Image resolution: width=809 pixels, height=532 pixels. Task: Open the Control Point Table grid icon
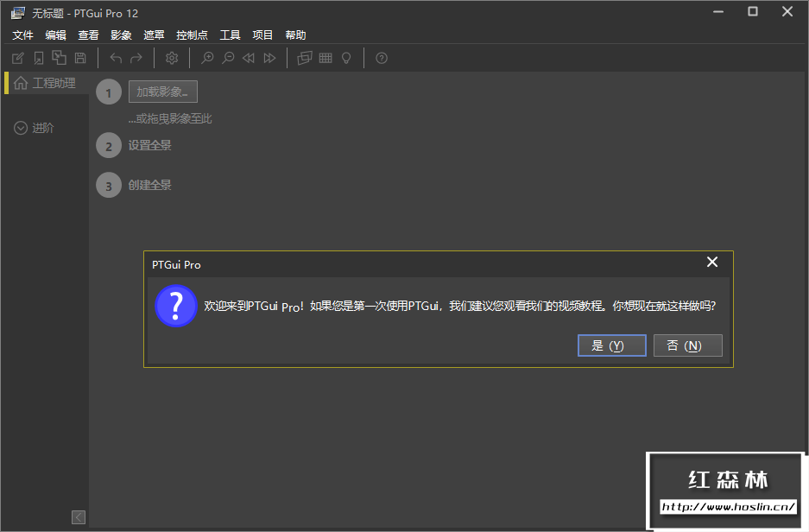click(325, 58)
